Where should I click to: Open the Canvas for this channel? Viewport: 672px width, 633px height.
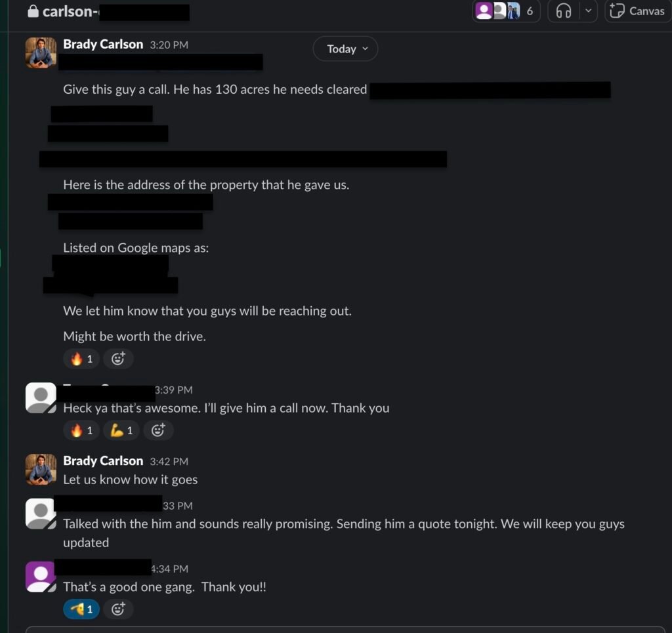tap(638, 10)
